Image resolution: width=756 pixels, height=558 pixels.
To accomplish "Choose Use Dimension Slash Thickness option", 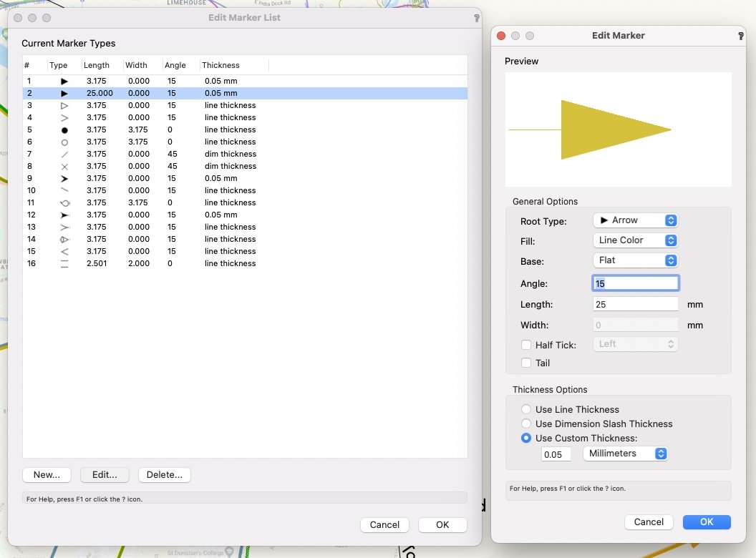I will click(x=526, y=424).
